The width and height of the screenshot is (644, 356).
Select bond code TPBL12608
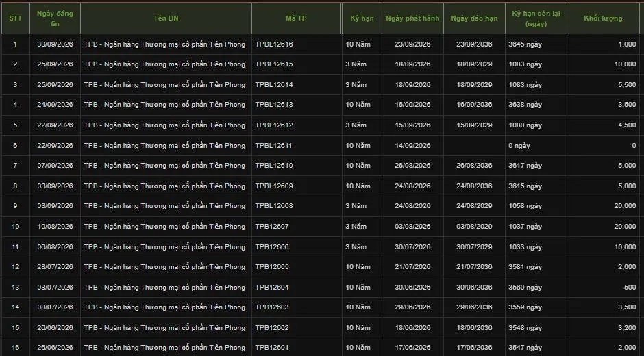tap(274, 205)
